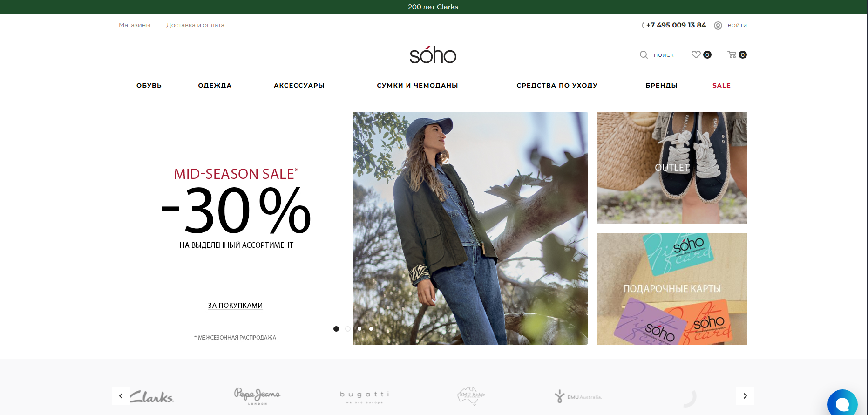
Task: Open the Доставка и оплата link
Action: click(x=196, y=25)
